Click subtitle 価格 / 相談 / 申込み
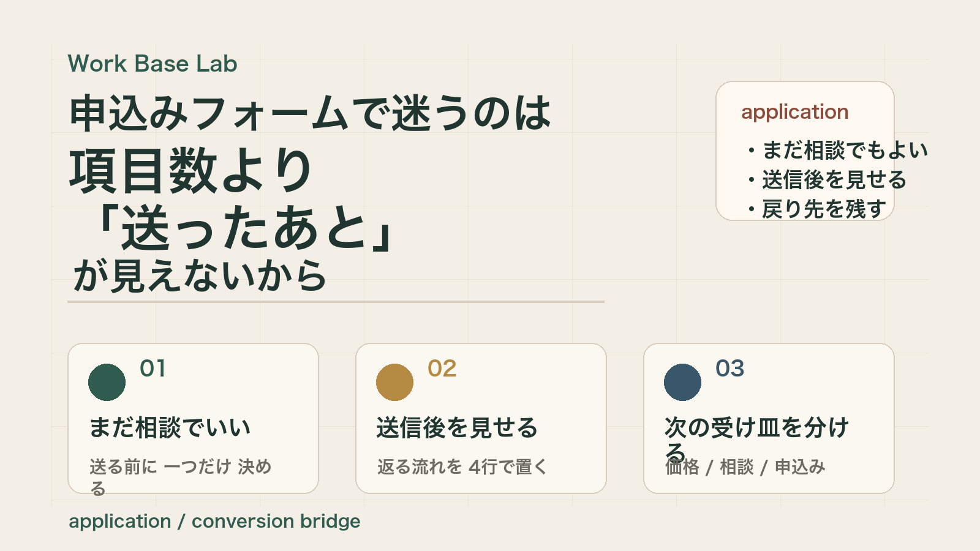 (x=745, y=467)
